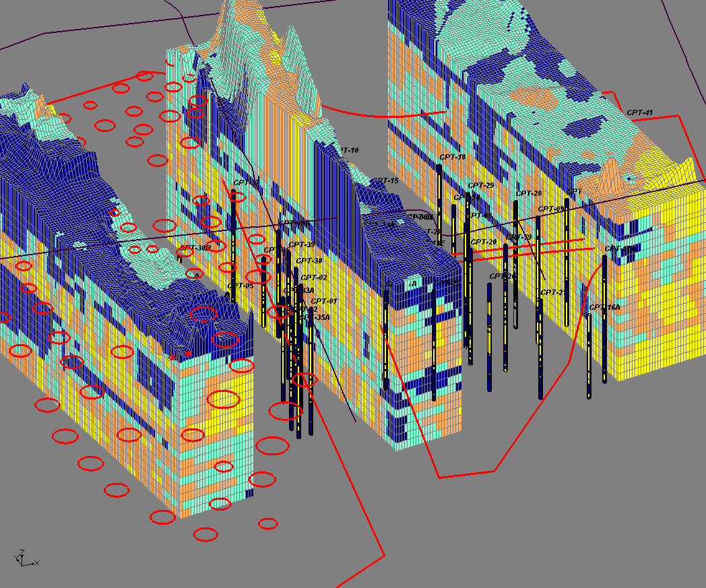Select the CPT-41 borehole label
Viewport: 706px width, 588px height.
click(640, 112)
